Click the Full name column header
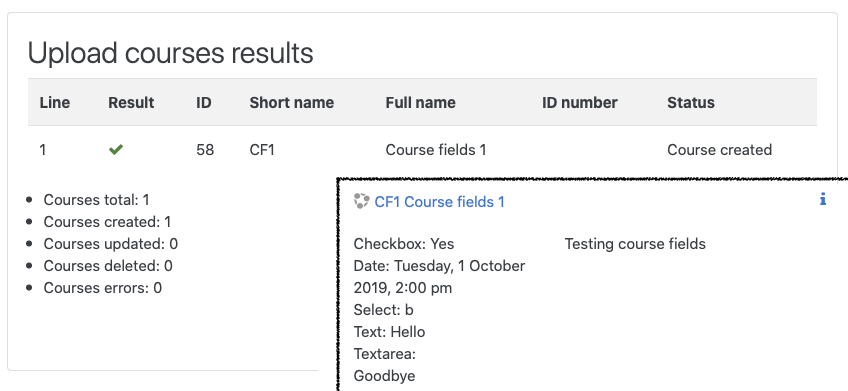The image size is (848, 391). (420, 103)
